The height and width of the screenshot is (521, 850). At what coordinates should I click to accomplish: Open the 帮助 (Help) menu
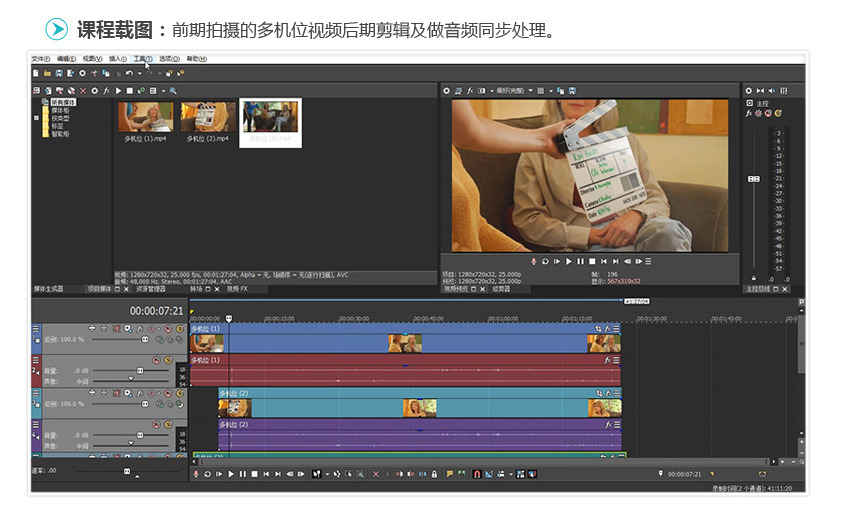196,59
